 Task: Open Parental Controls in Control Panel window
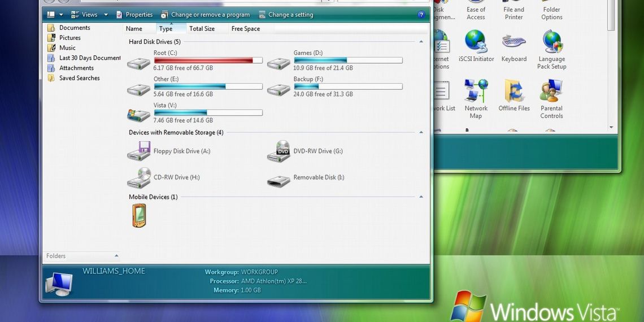tap(551, 99)
